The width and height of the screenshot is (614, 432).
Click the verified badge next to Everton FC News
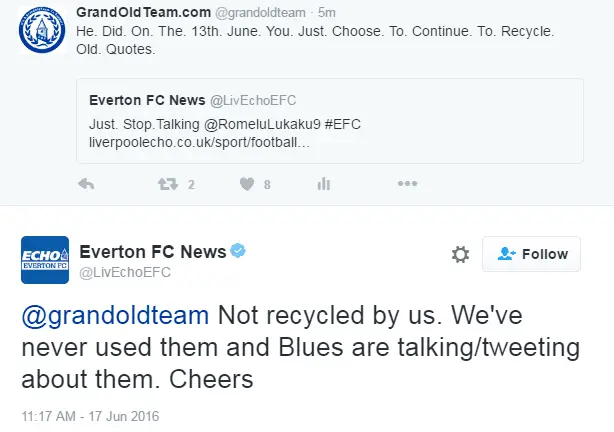click(240, 251)
